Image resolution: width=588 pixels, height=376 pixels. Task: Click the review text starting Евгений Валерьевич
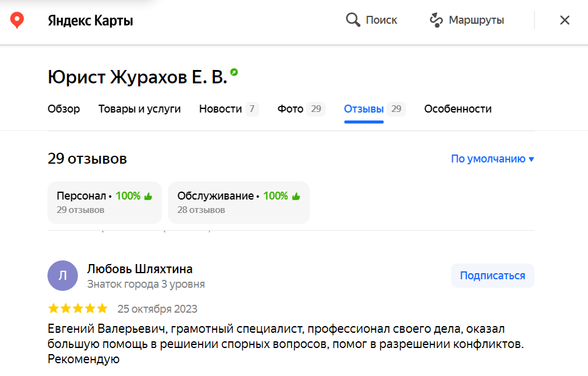pyautogui.click(x=285, y=344)
